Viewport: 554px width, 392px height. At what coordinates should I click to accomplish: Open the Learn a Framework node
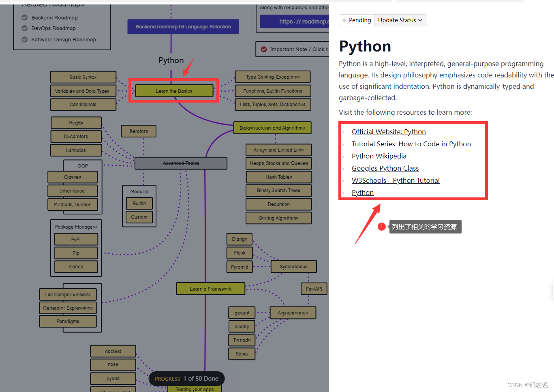[211, 289]
